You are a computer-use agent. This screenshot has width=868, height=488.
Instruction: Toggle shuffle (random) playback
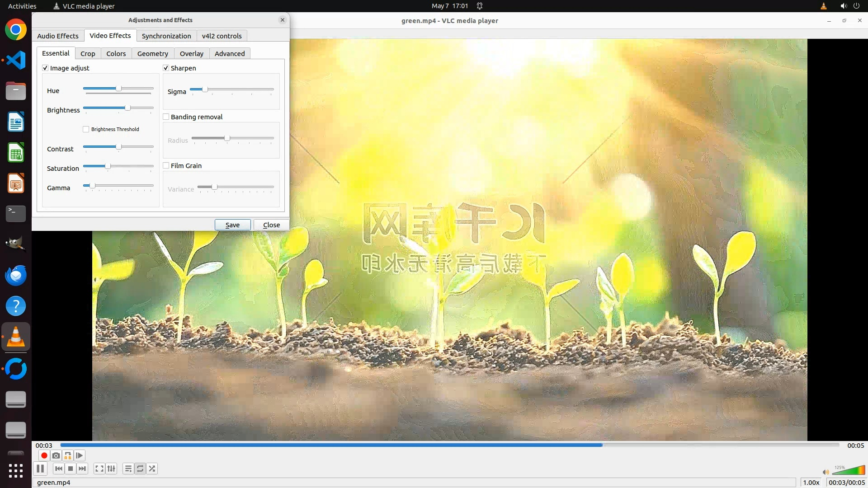coord(152,469)
